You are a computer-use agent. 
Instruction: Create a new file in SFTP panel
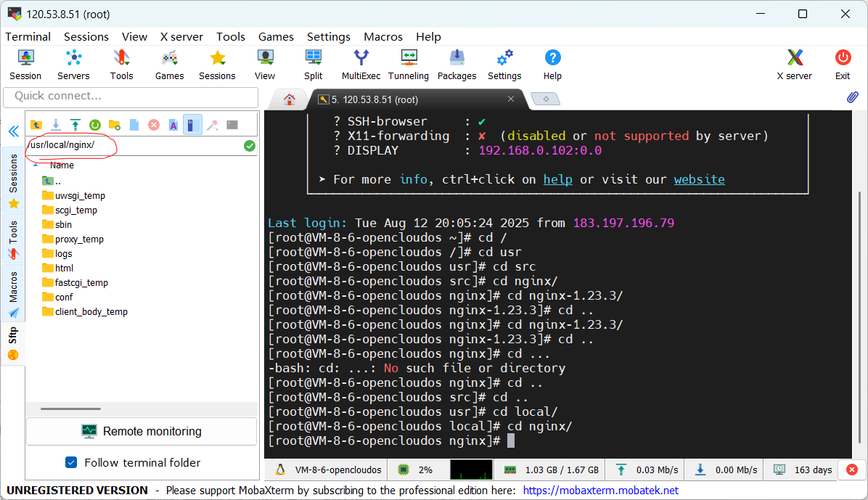(x=134, y=125)
